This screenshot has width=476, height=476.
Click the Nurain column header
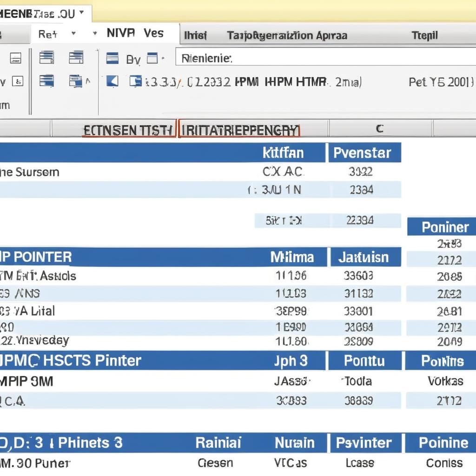click(x=294, y=443)
